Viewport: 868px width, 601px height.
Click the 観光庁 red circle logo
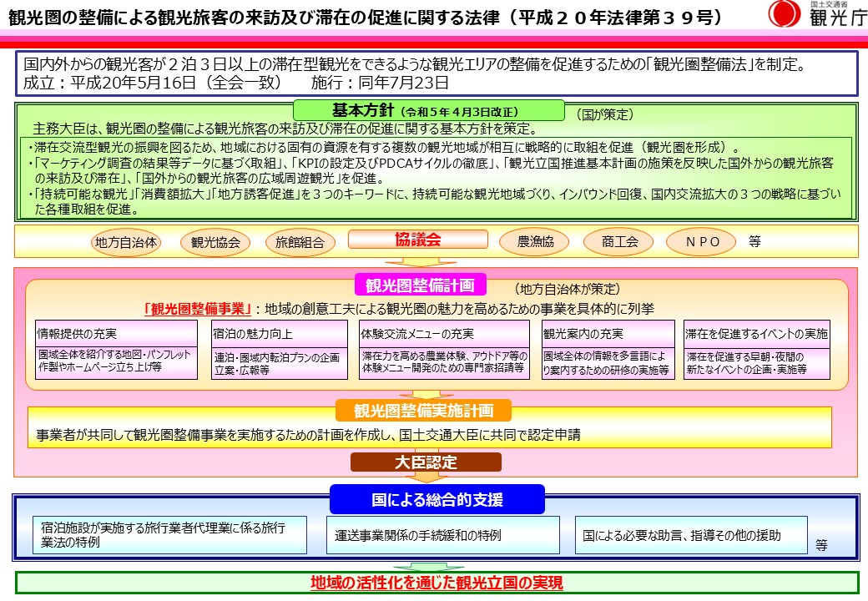[785, 14]
